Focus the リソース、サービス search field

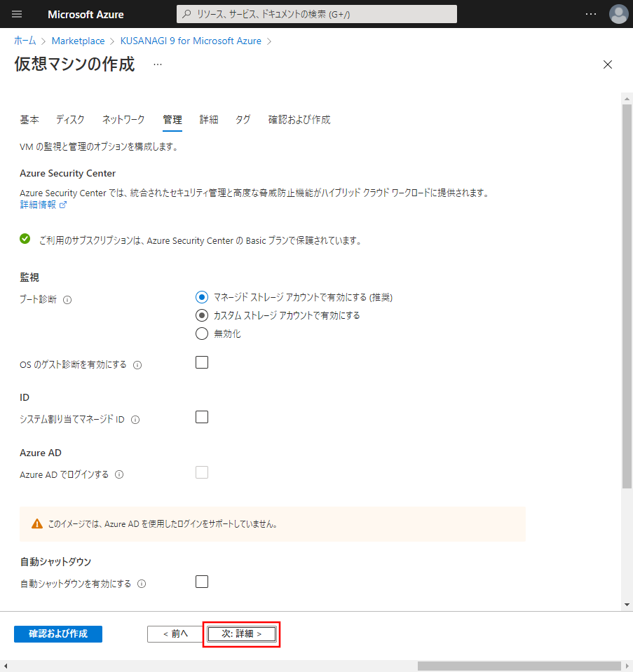pos(317,14)
